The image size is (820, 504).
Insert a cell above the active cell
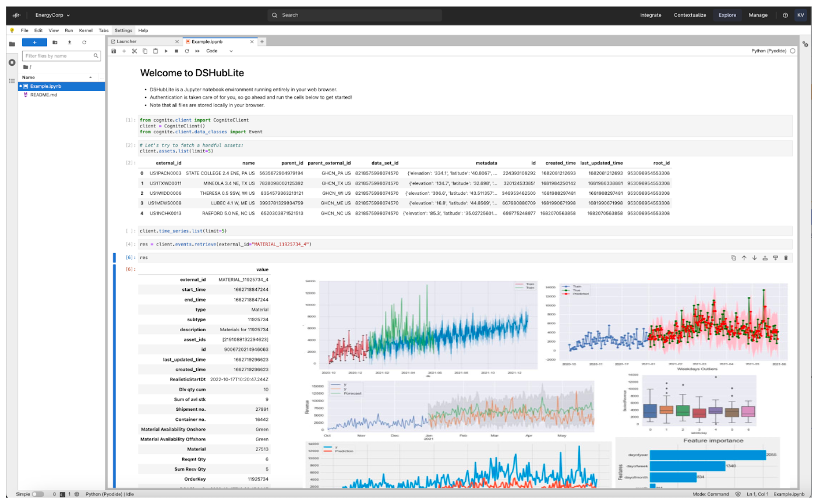pyautogui.click(x=765, y=258)
